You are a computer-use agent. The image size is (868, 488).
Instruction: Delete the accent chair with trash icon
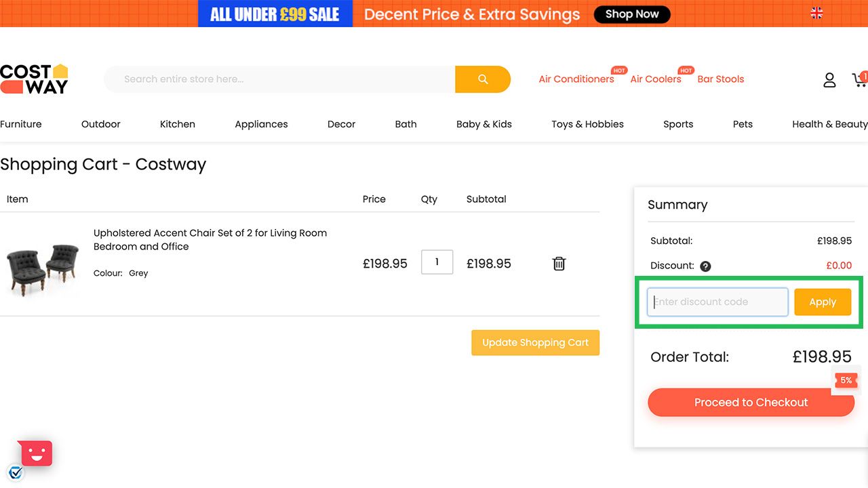[x=559, y=264]
